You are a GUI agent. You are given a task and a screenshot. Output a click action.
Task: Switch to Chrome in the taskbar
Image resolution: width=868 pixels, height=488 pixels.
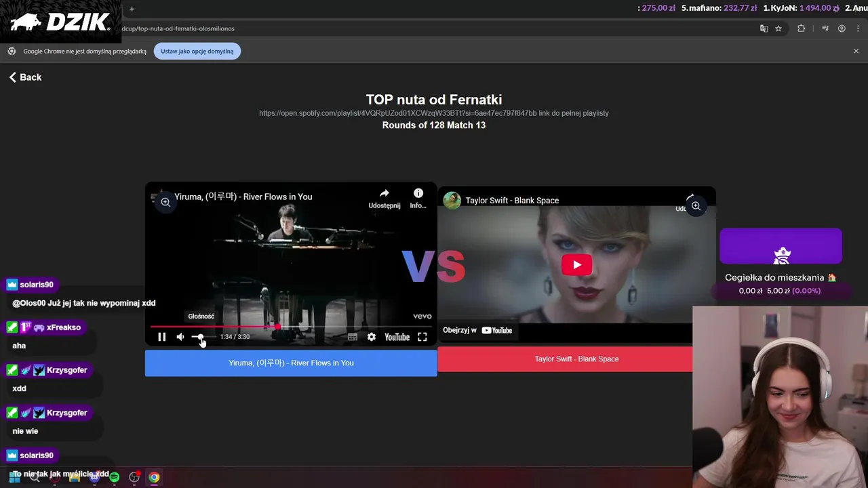click(x=154, y=477)
